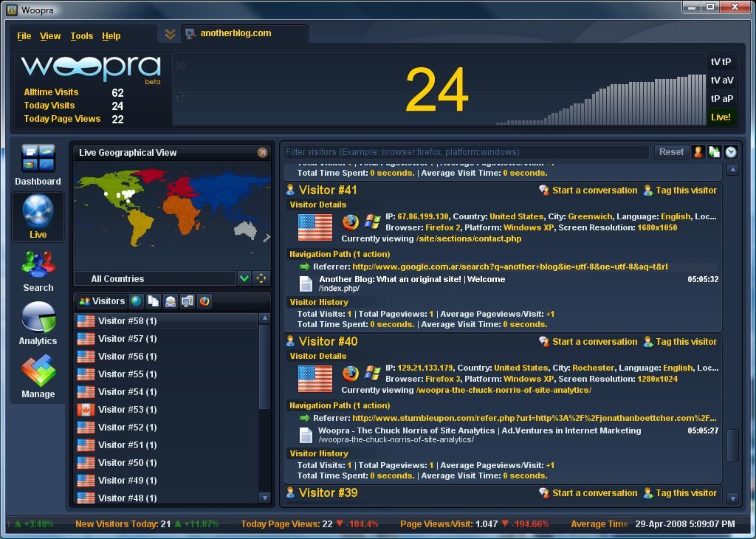Viewport: 756px width, 539px height.
Task: Open the Search section
Action: pos(38,271)
